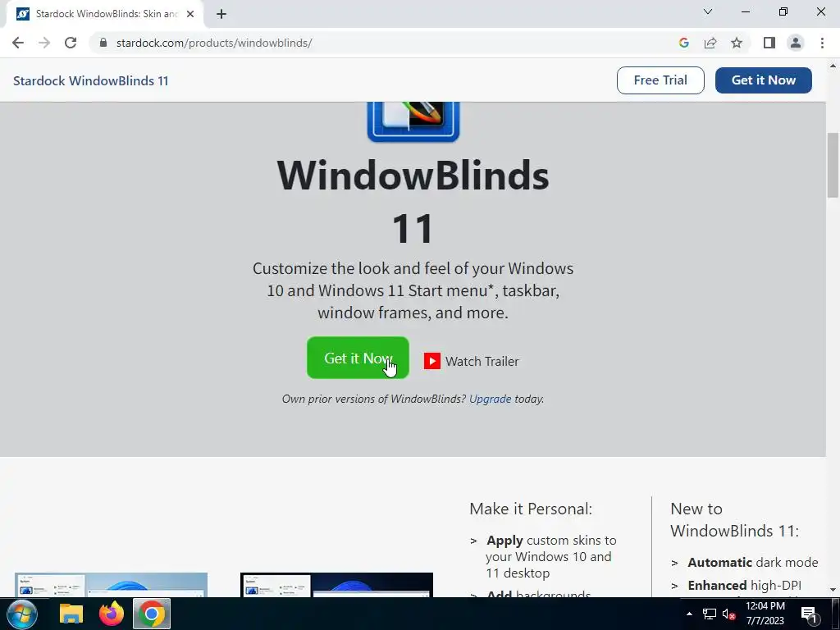840x630 pixels.
Task: Open the notification center icon
Action: (x=810, y=614)
